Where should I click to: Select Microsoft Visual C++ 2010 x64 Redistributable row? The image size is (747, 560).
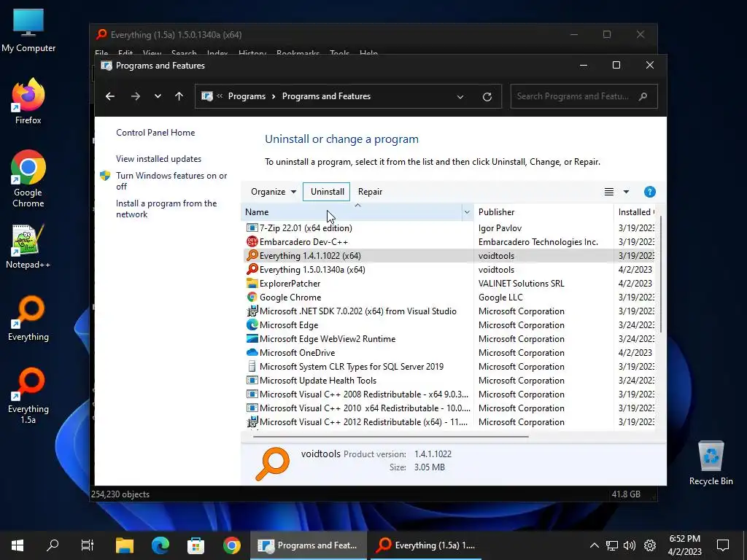coord(450,408)
